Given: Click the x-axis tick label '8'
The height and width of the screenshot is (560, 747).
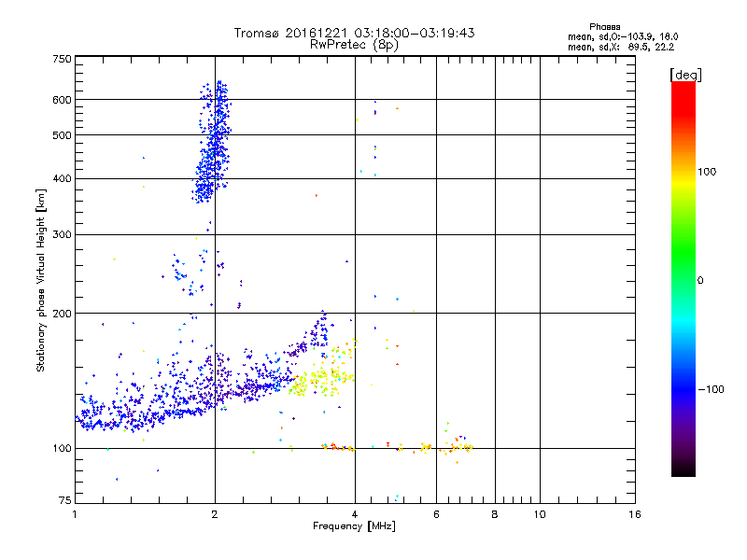Looking at the screenshot, I should coord(495,514).
